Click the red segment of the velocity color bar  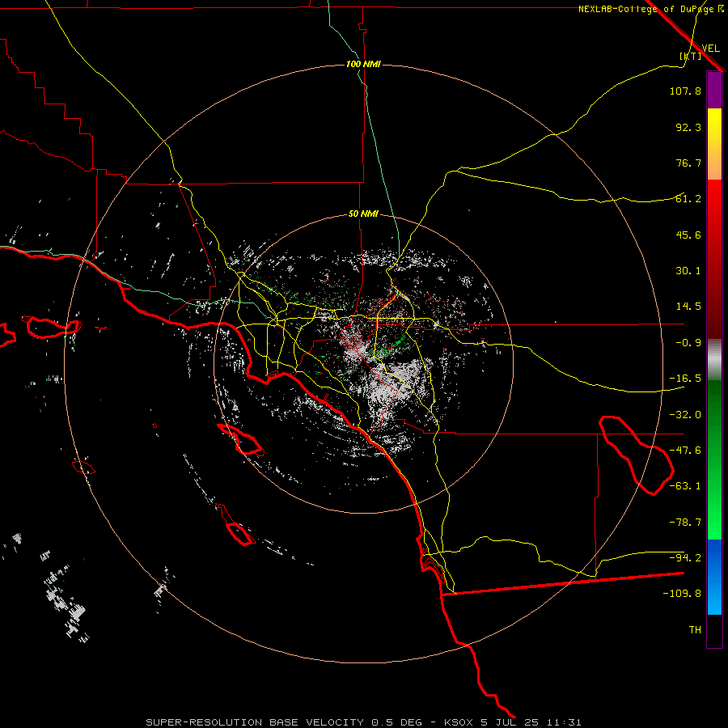tap(714, 259)
